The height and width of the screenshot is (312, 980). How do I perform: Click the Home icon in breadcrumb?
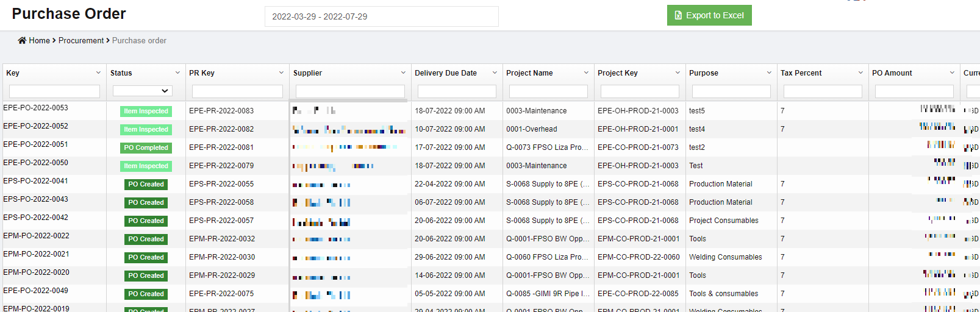pyautogui.click(x=22, y=41)
